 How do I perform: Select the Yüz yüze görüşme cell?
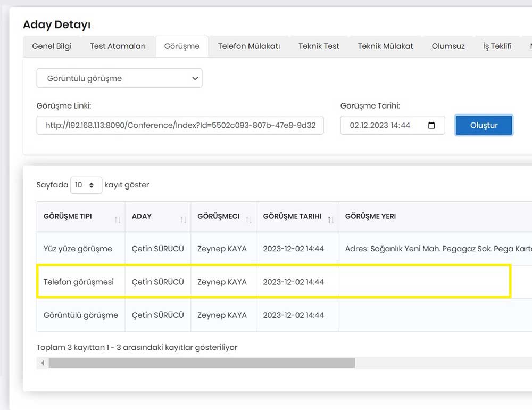(81, 249)
